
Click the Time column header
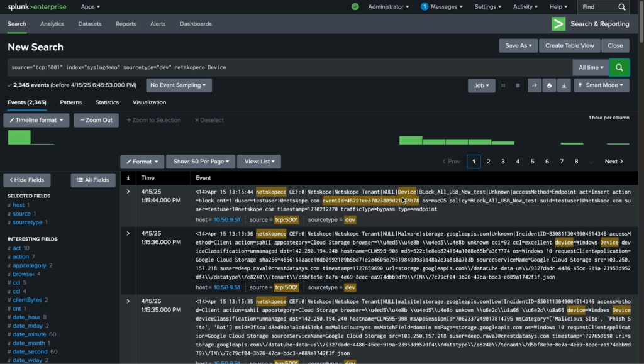coord(148,178)
